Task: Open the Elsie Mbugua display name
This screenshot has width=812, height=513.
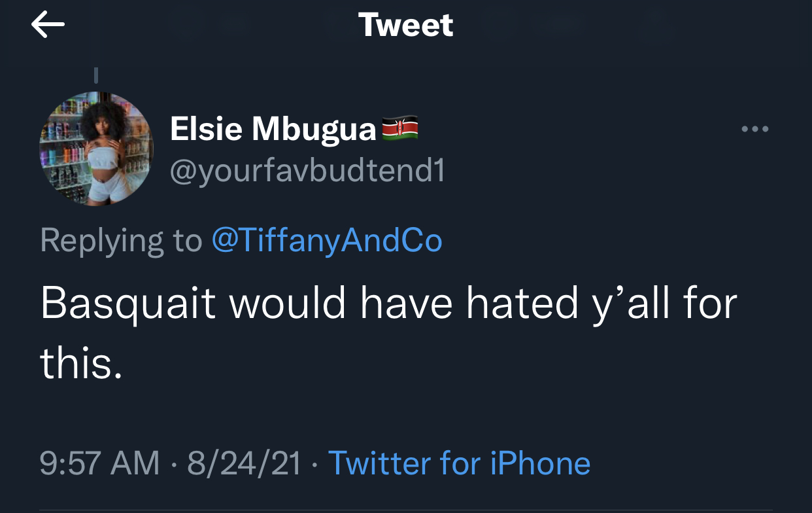Action: coord(273,129)
